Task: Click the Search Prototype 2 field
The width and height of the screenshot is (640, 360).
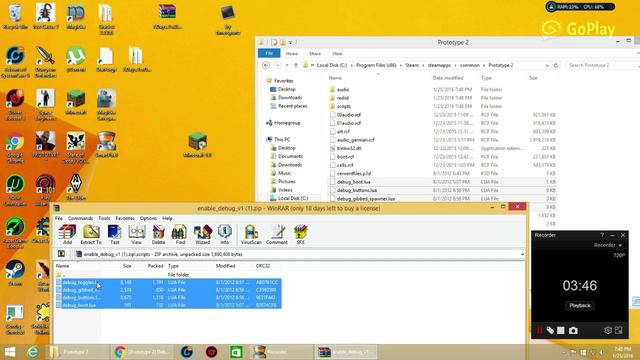Action: coord(602,65)
